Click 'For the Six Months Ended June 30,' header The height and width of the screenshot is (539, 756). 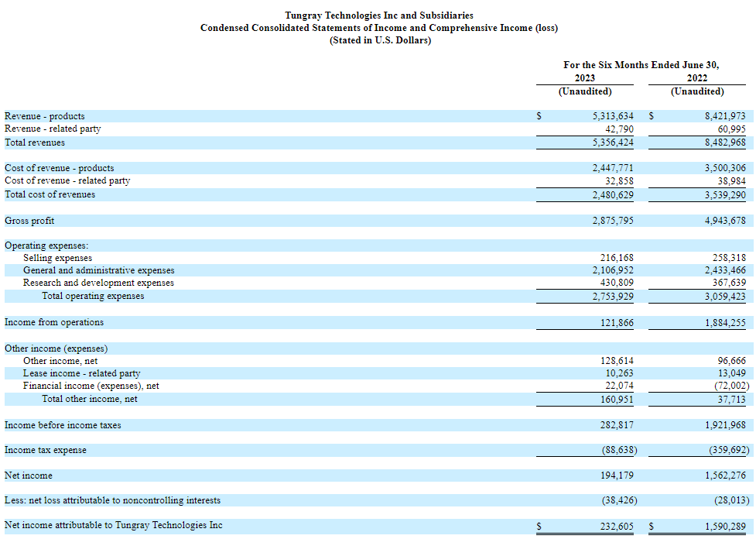[x=641, y=65]
